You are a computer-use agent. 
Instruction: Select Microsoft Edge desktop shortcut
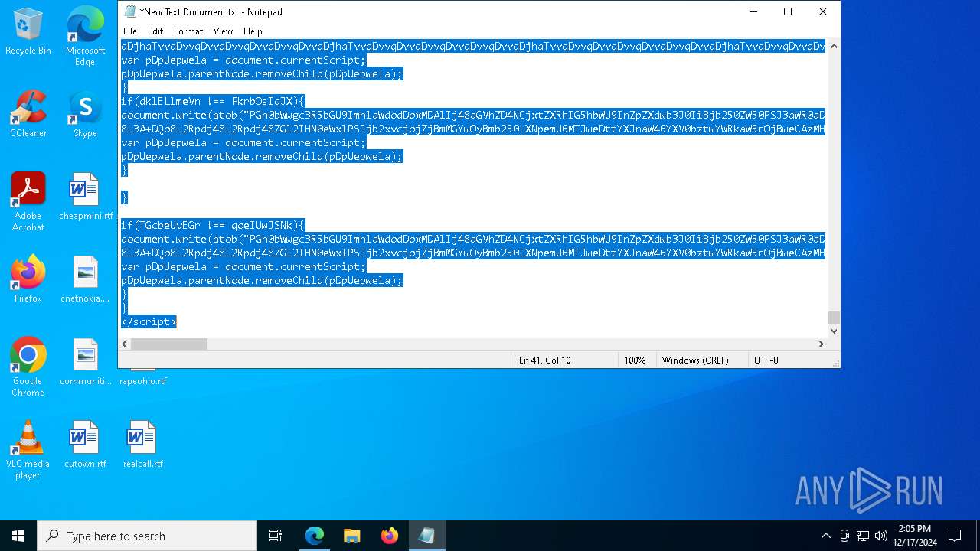[x=85, y=36]
